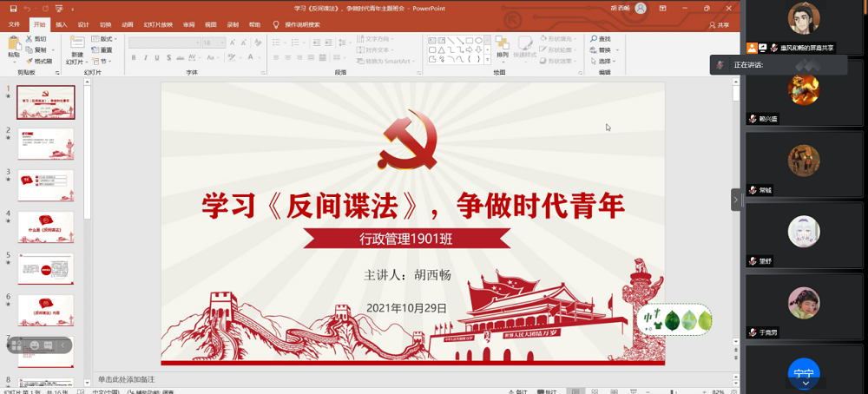868x394 pixels.
Task: Toggle Bold text formatting
Action: tap(134, 58)
